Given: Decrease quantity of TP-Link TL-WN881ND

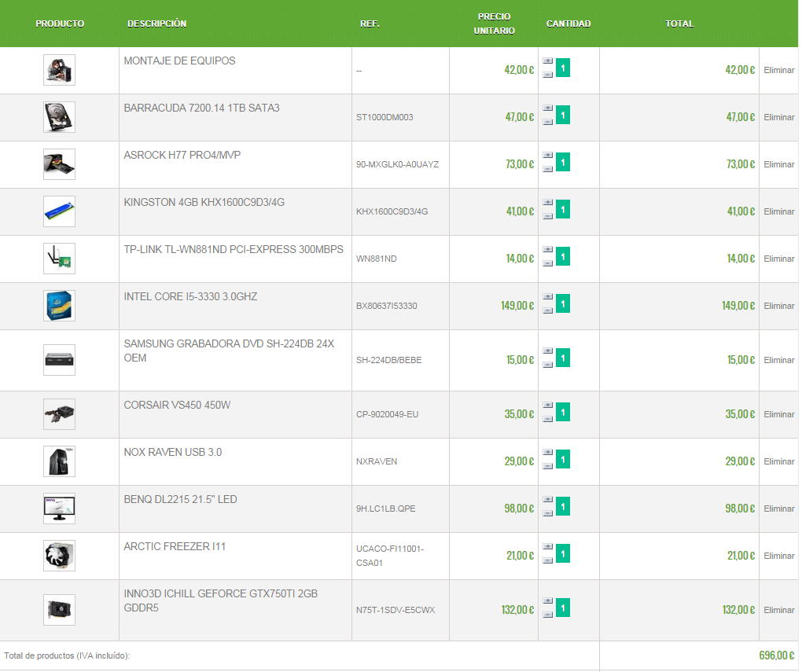Looking at the screenshot, I should click(548, 263).
